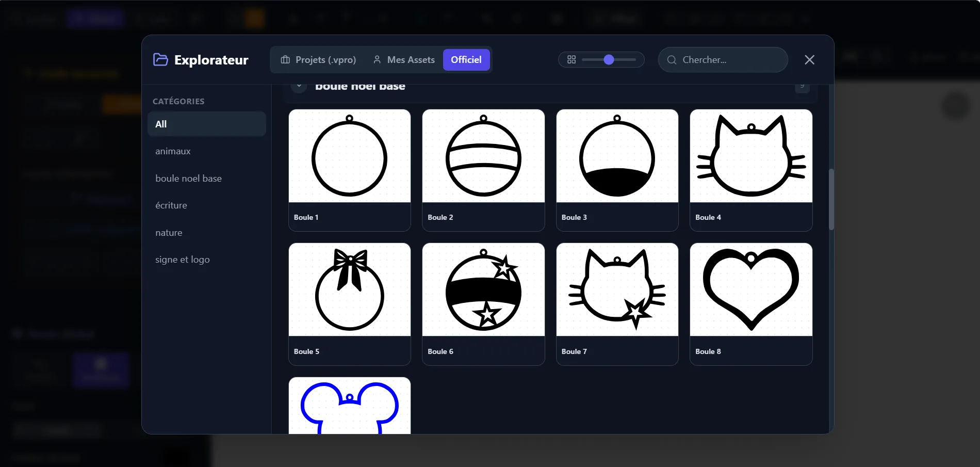Click the grid view icon
This screenshot has width=980, height=467.
click(x=571, y=60)
